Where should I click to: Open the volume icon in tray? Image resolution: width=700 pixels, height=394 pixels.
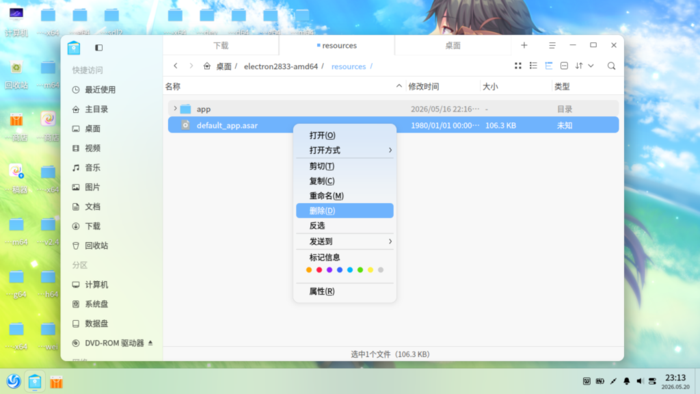[x=639, y=381]
